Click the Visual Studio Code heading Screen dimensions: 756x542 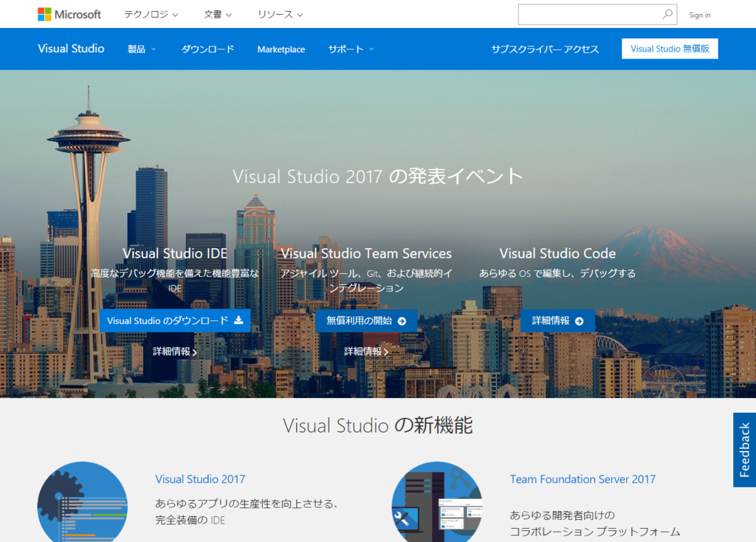[557, 253]
